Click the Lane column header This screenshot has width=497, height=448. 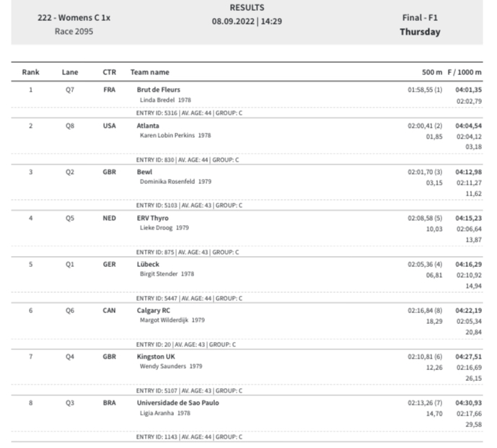pyautogui.click(x=70, y=72)
